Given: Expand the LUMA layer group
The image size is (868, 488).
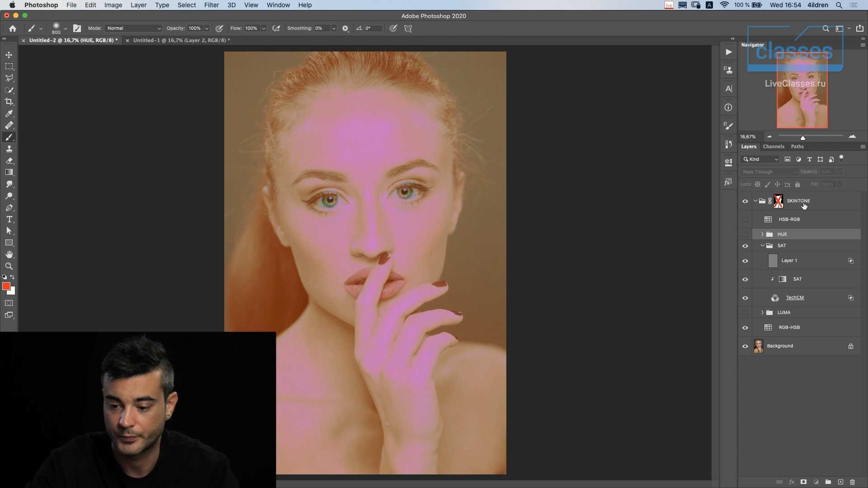Looking at the screenshot, I should [x=762, y=313].
